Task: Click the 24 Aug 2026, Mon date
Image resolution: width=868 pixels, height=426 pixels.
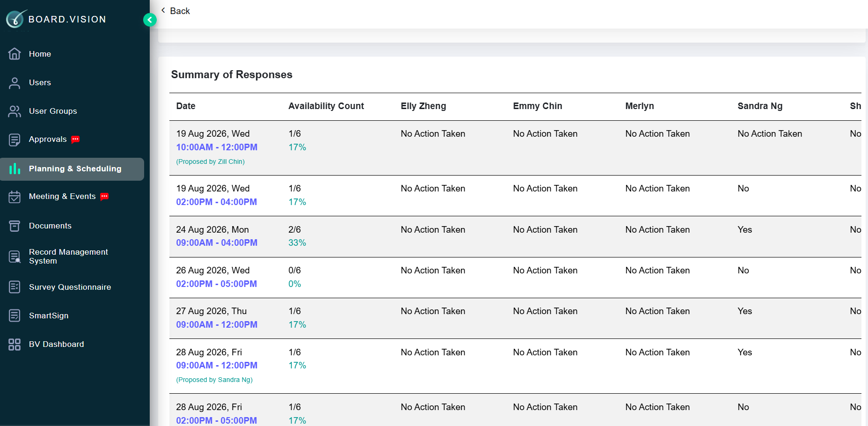Action: click(x=212, y=230)
